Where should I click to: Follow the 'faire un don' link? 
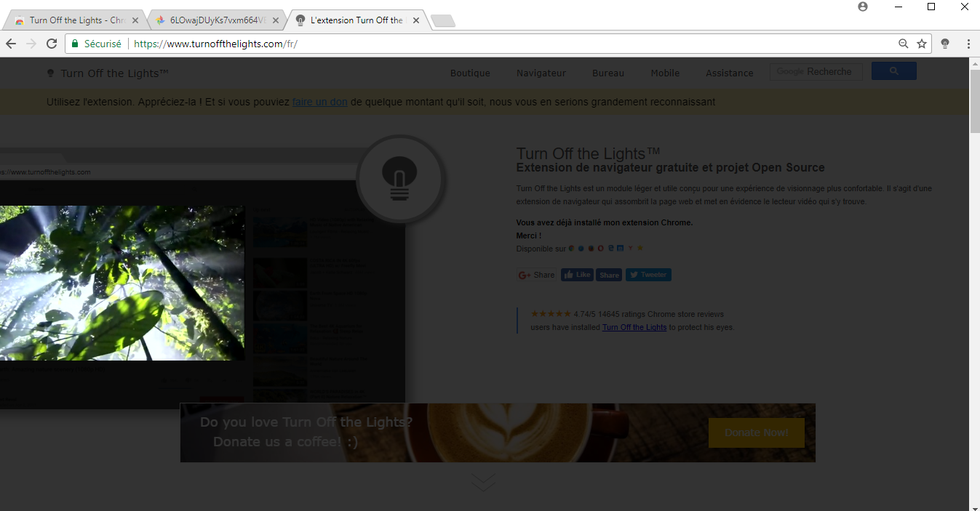[319, 102]
